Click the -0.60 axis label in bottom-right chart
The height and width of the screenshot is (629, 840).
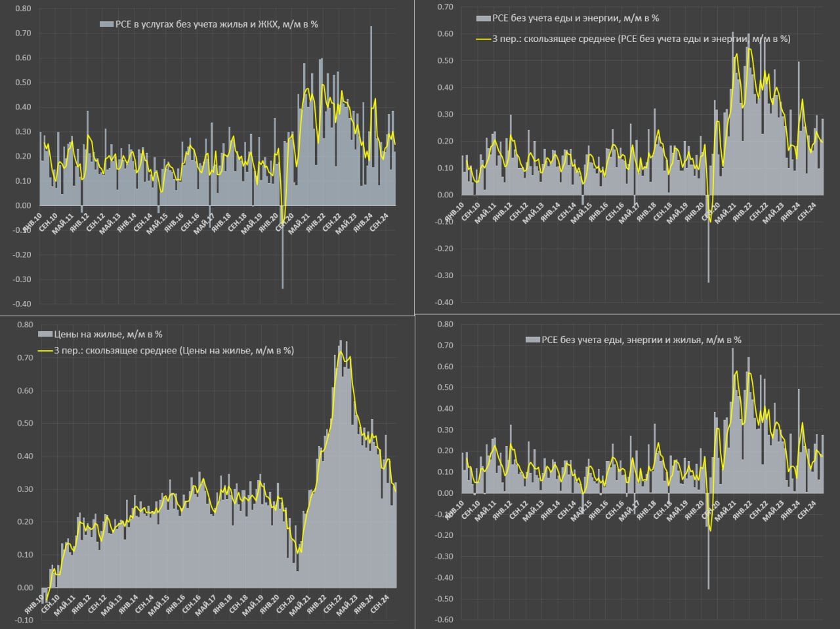click(444, 620)
